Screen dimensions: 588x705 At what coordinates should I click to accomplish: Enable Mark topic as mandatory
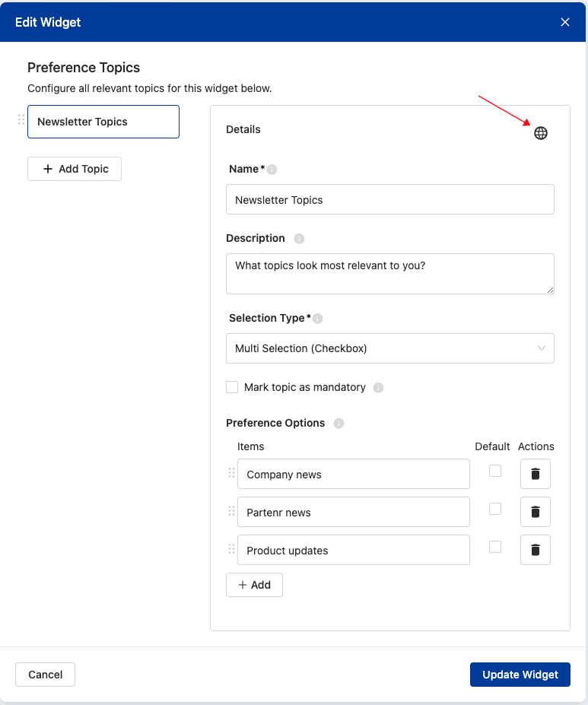[x=232, y=387]
